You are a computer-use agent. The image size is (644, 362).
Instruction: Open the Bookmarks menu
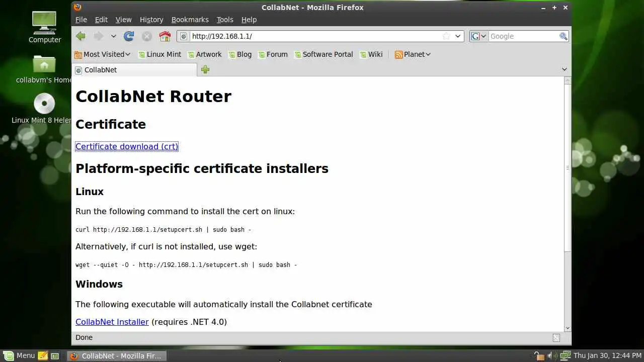(190, 20)
